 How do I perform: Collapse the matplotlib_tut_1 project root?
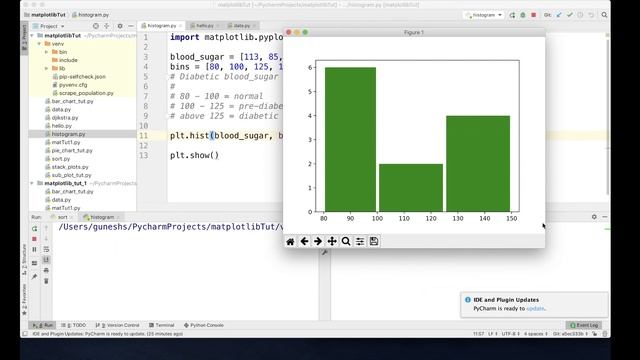point(32,183)
